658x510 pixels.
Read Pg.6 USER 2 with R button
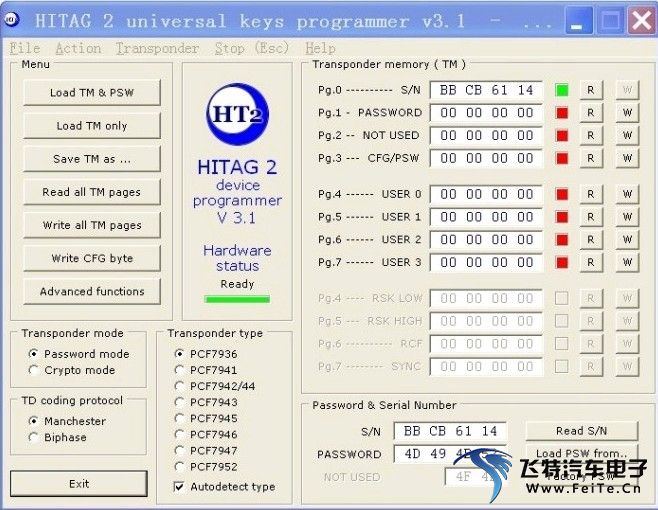pyautogui.click(x=590, y=239)
